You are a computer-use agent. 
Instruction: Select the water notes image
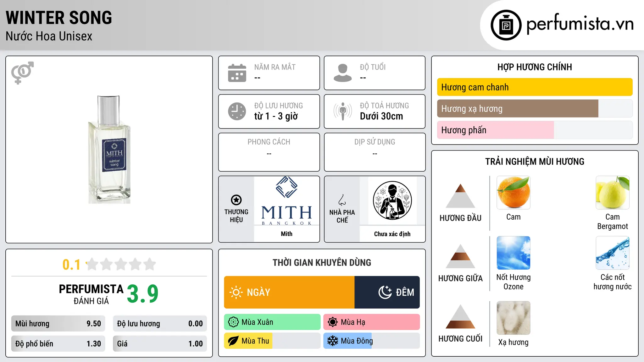pos(613,253)
